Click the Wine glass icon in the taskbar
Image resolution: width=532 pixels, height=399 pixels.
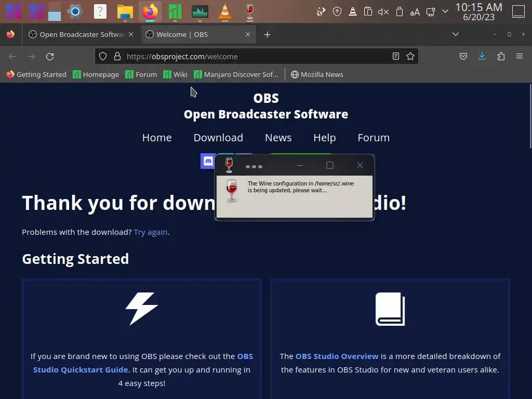click(250, 12)
